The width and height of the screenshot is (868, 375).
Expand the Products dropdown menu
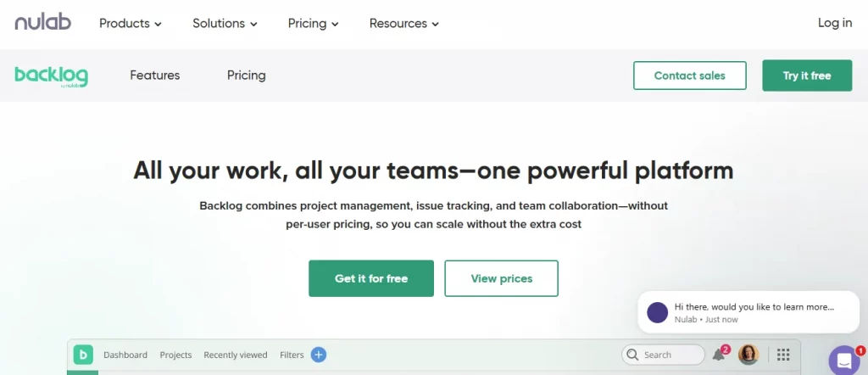click(130, 23)
